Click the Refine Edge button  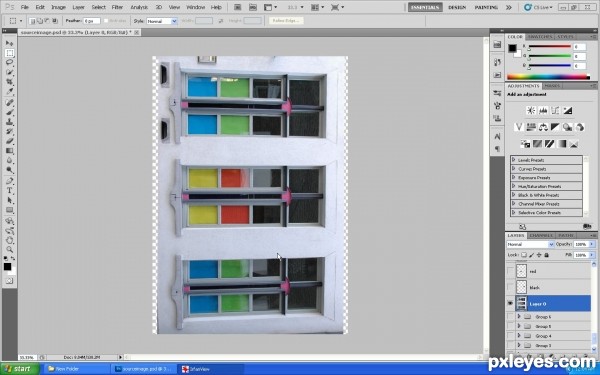coord(286,21)
